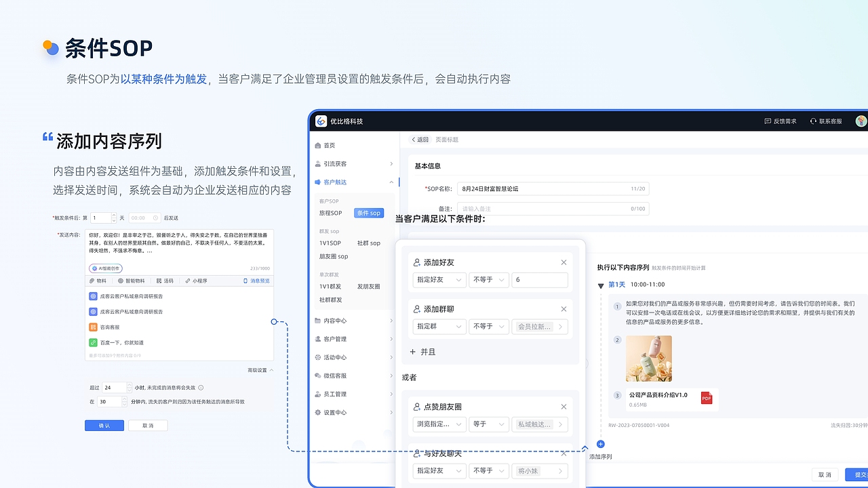Open 反馈需求 feedback in top bar
Viewport: 868px width, 488px height.
[781, 121]
